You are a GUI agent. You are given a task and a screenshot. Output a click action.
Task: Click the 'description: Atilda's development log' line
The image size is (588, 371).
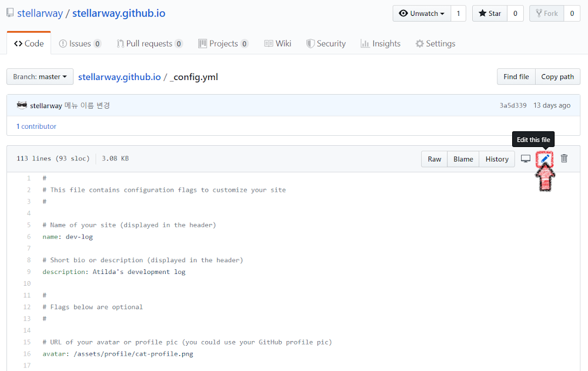coord(114,272)
